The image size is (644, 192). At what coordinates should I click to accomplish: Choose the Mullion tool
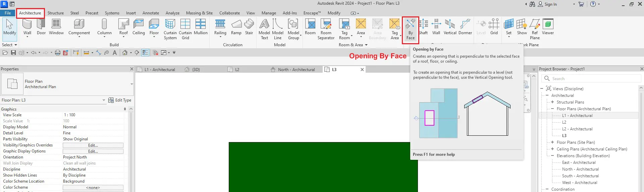[201, 27]
